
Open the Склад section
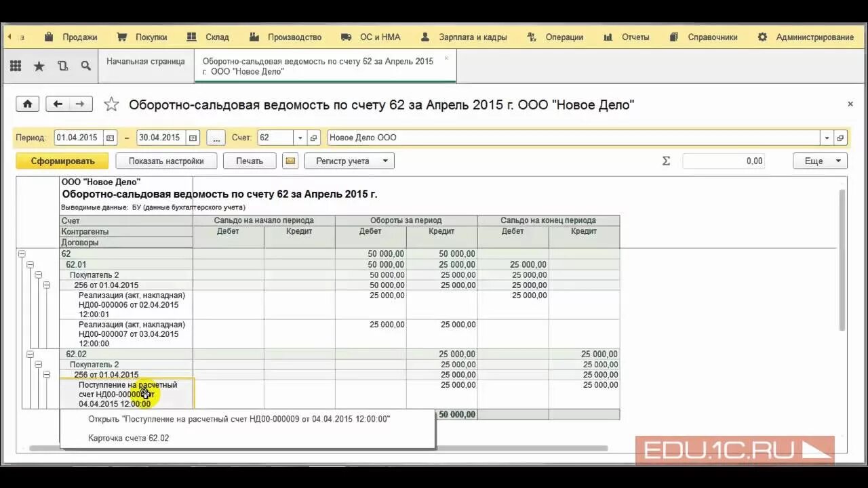click(209, 37)
